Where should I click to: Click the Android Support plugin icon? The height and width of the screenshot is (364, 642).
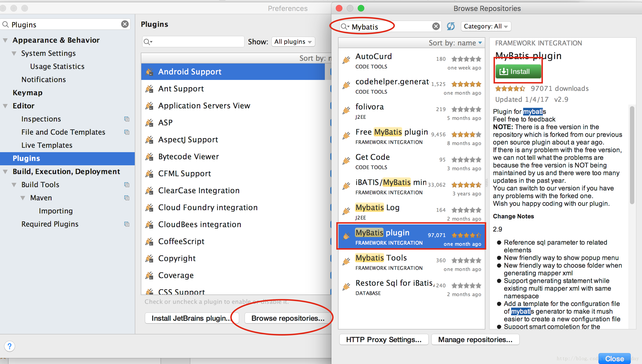pyautogui.click(x=150, y=72)
